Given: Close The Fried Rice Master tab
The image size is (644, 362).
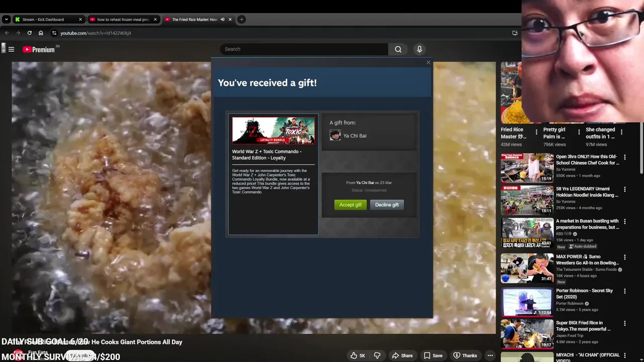Looking at the screenshot, I should (230, 20).
